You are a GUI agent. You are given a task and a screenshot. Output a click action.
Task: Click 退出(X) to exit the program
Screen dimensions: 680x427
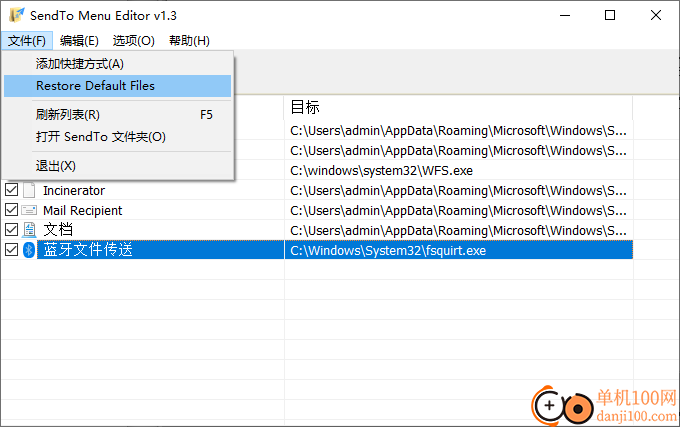coord(118,166)
